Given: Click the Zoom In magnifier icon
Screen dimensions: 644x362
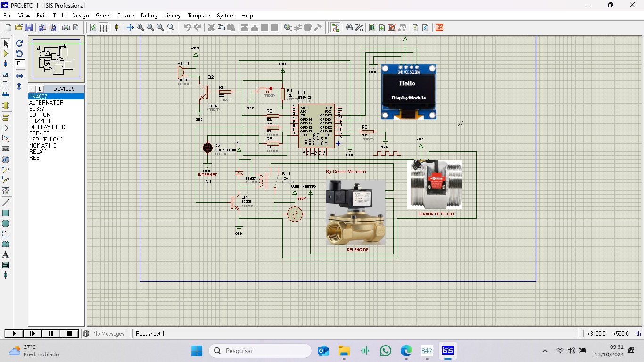Looking at the screenshot, I should [x=140, y=28].
